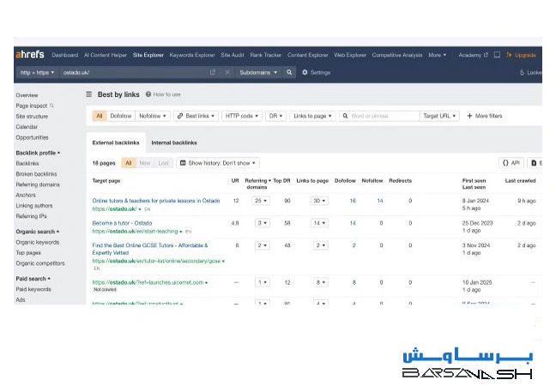Open the Subdomains mode dropdown

[258, 73]
